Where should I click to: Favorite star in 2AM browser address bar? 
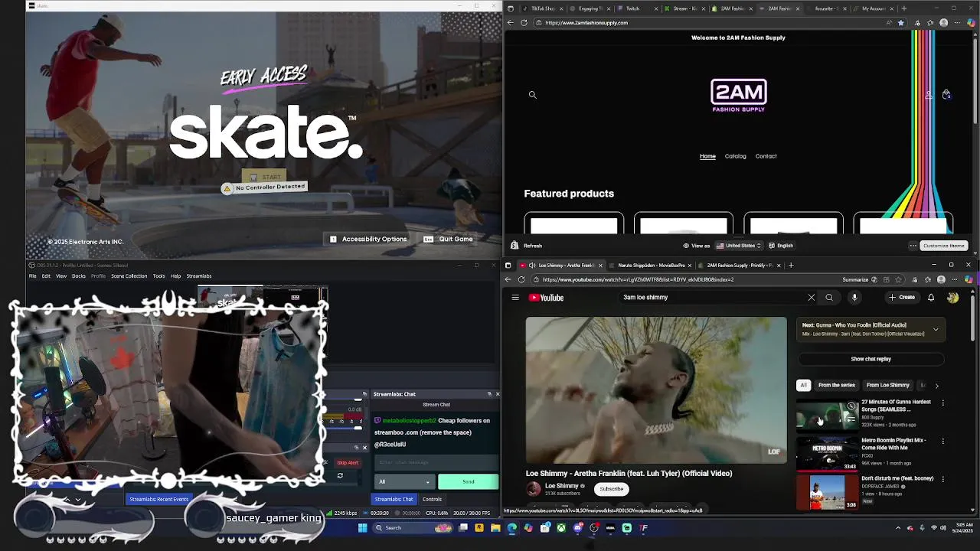click(x=900, y=23)
